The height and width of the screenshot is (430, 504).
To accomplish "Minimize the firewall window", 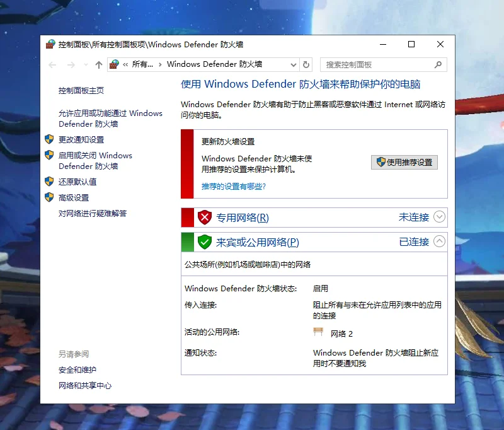I will (383, 44).
